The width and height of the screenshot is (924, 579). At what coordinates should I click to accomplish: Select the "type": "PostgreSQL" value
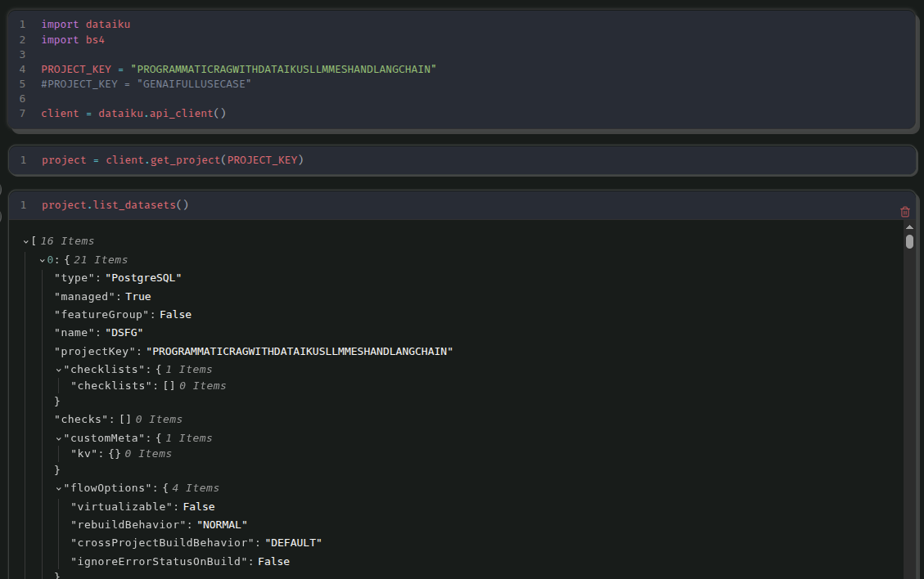(143, 278)
